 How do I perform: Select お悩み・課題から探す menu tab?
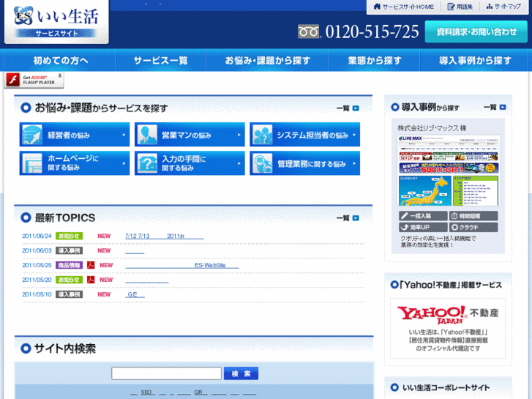click(x=267, y=61)
